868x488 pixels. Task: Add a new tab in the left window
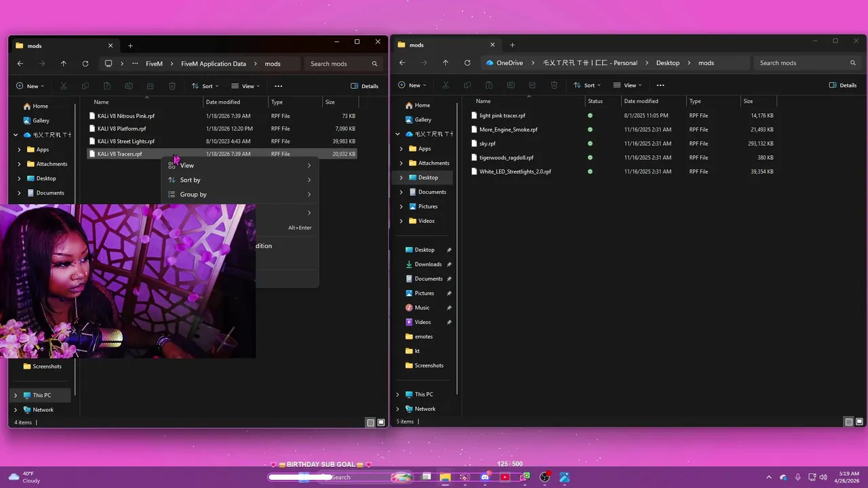point(130,46)
